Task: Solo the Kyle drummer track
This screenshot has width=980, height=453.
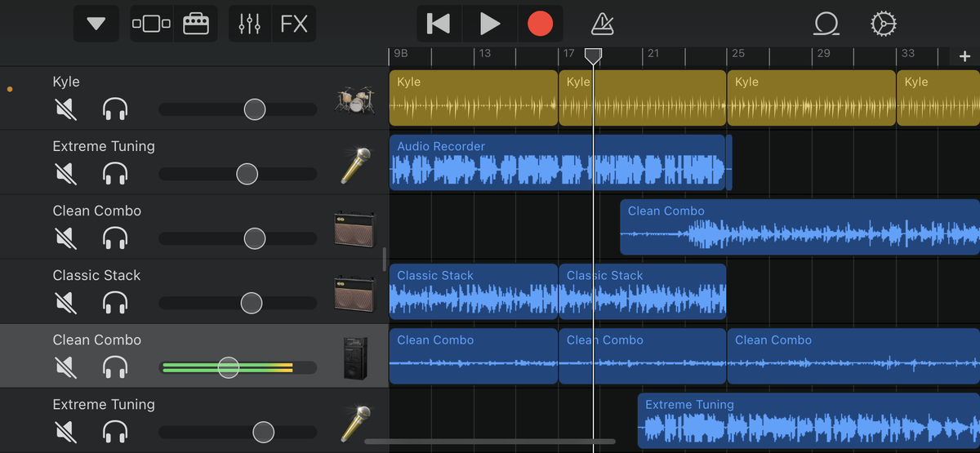Action: point(115,109)
